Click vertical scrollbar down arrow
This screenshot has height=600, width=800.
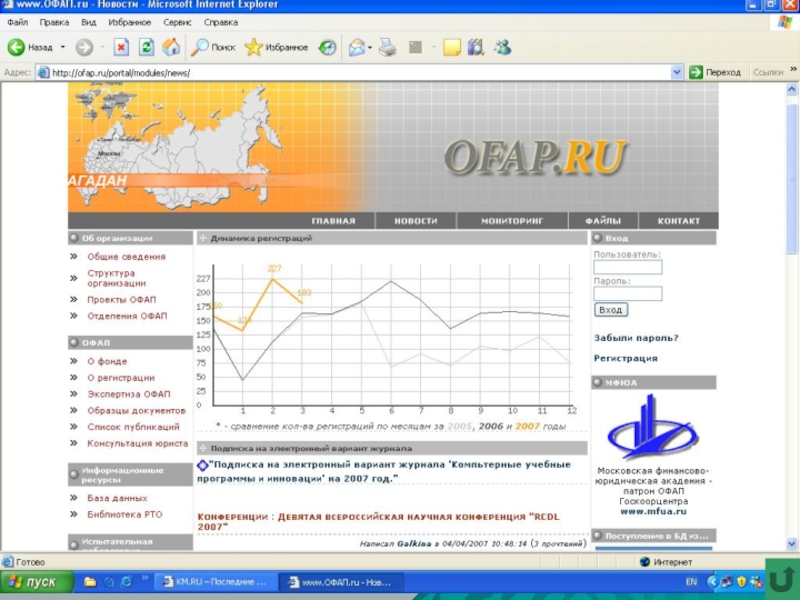(792, 544)
